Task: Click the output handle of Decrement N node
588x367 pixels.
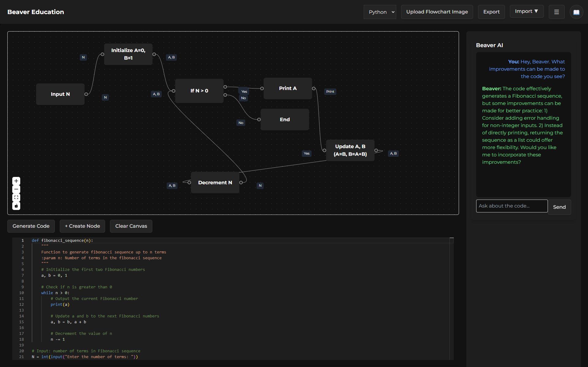Action: [x=241, y=183]
